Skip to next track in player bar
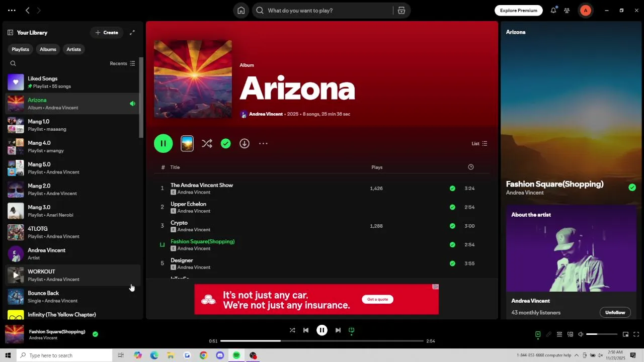The height and width of the screenshot is (362, 644). pos(338,330)
